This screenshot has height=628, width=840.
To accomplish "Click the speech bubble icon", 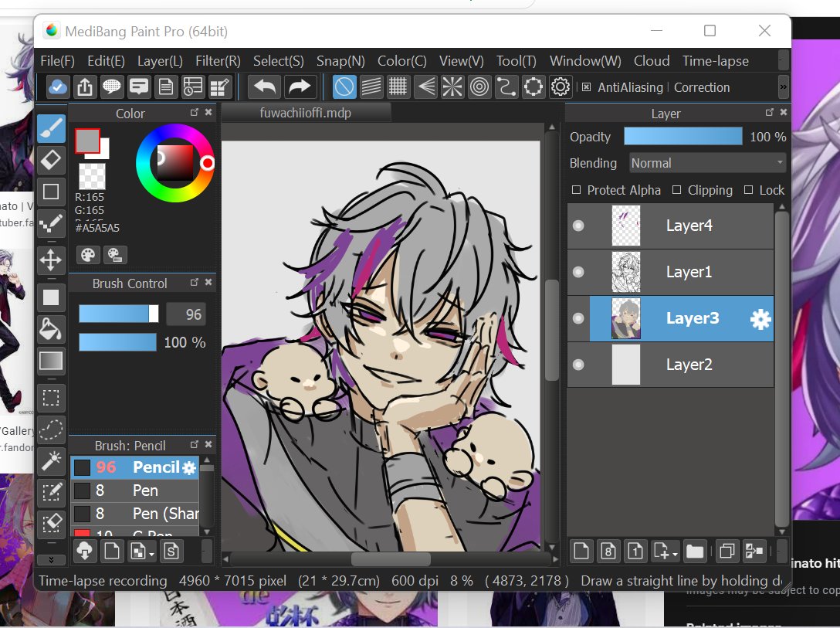I will pos(111,87).
